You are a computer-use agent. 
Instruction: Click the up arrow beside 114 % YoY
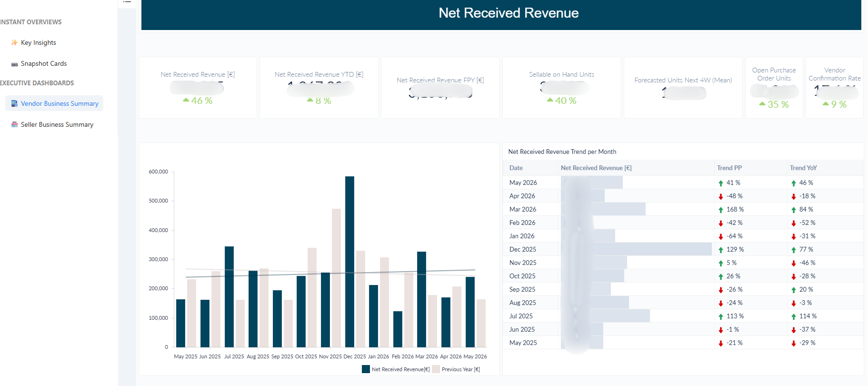tap(794, 316)
